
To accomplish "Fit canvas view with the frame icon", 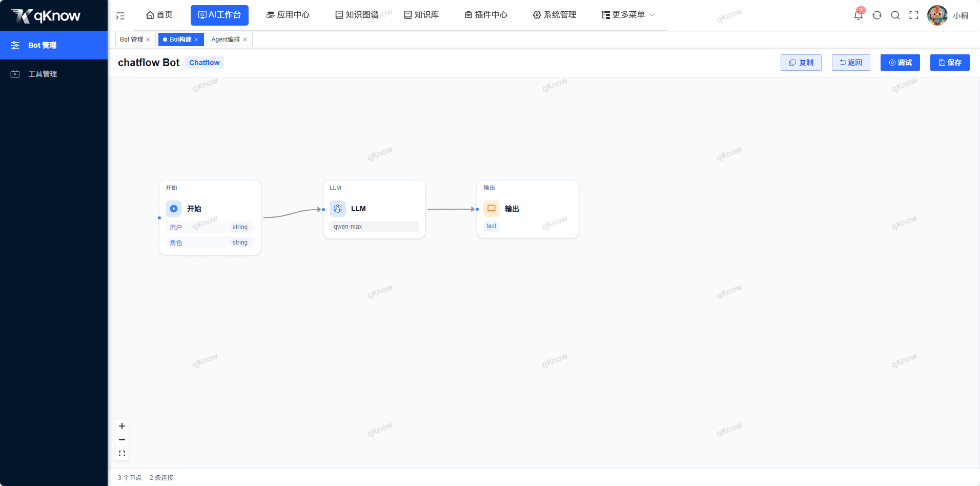I will point(122,454).
